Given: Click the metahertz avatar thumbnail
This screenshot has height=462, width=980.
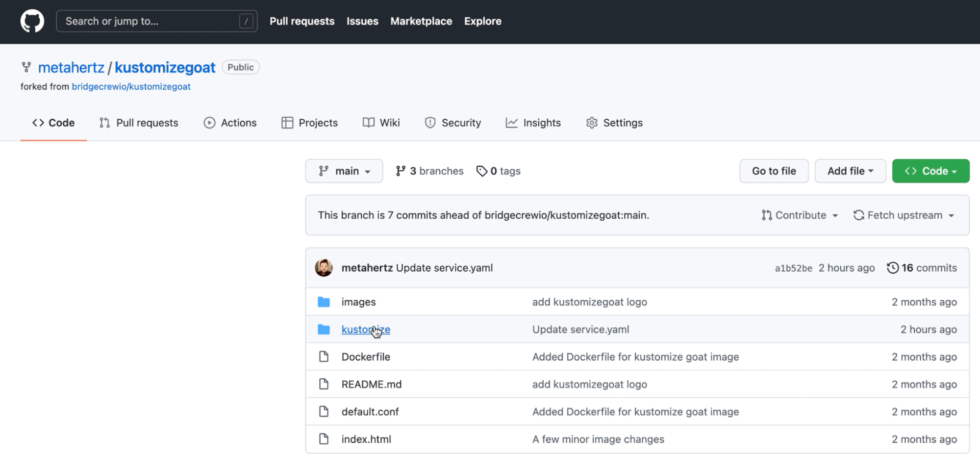Looking at the screenshot, I should (x=324, y=268).
